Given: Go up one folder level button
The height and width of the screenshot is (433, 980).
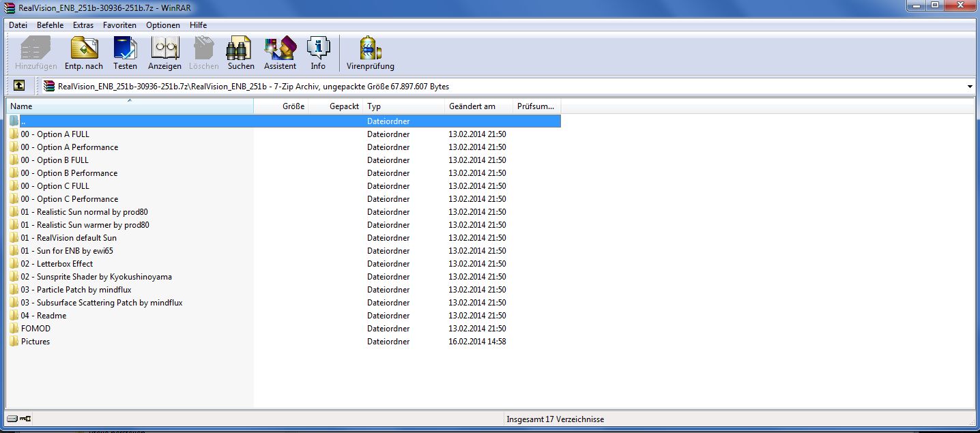Looking at the screenshot, I should click(x=19, y=86).
